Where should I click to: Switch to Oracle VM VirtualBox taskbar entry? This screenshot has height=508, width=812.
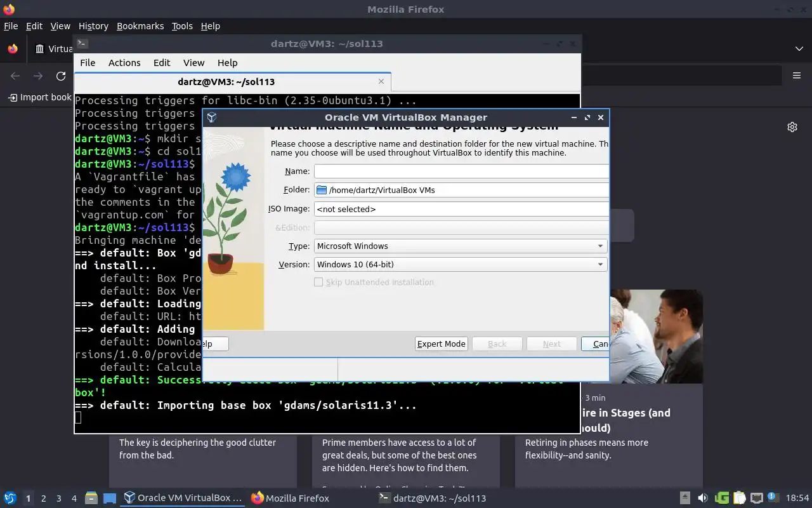(183, 498)
